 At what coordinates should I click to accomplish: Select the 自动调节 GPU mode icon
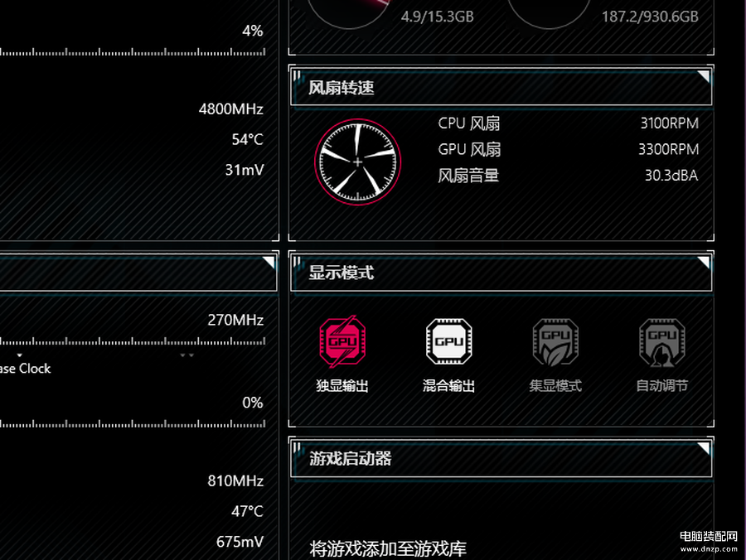click(x=661, y=342)
